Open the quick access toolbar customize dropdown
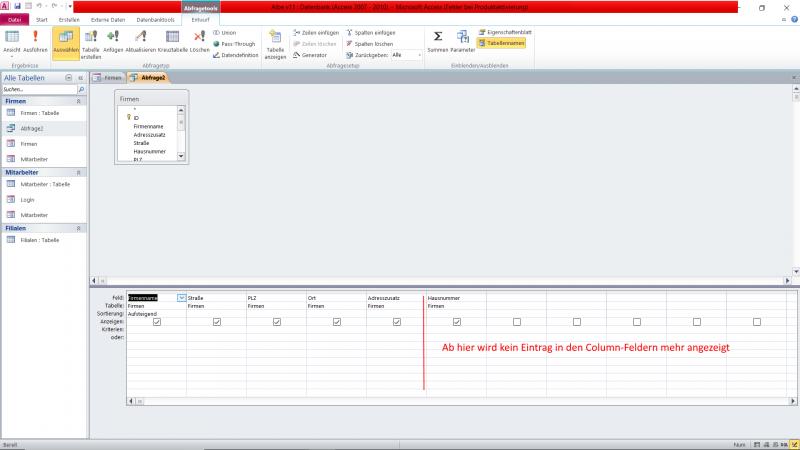The image size is (800, 450). (x=70, y=6)
